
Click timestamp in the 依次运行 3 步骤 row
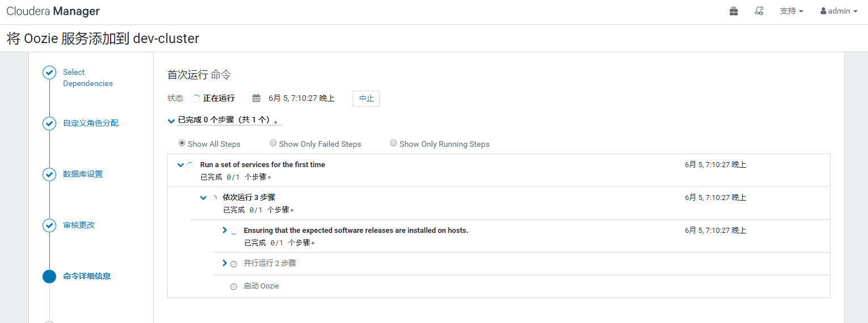pos(715,198)
